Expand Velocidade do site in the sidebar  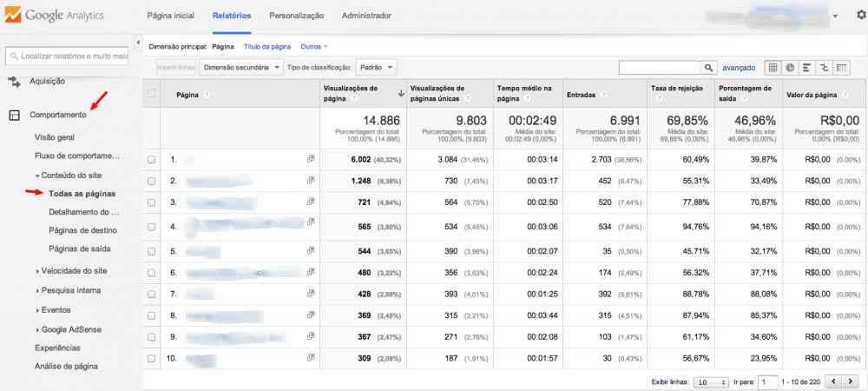click(75, 270)
